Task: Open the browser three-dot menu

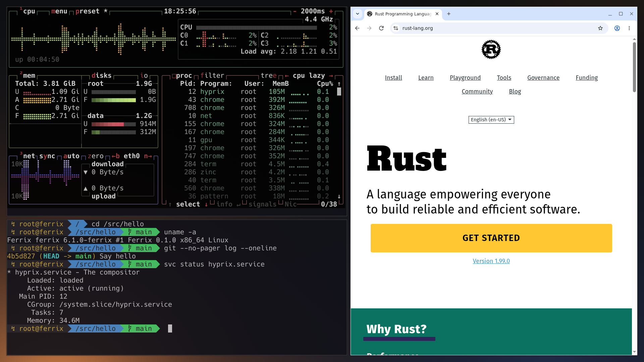Action: point(629,28)
